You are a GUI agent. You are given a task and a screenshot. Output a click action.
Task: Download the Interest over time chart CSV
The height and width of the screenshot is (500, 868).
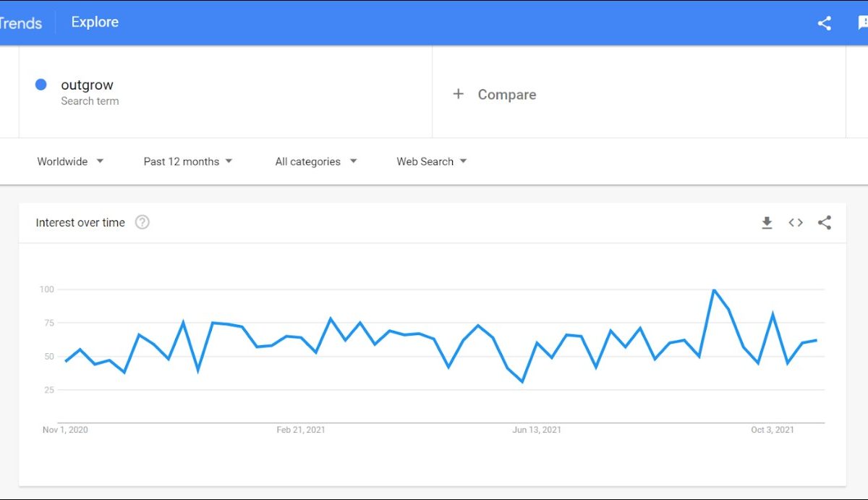pyautogui.click(x=767, y=223)
